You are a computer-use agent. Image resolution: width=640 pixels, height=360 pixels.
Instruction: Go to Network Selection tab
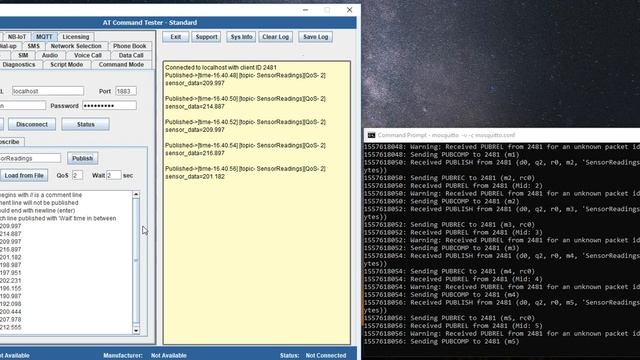(76, 46)
